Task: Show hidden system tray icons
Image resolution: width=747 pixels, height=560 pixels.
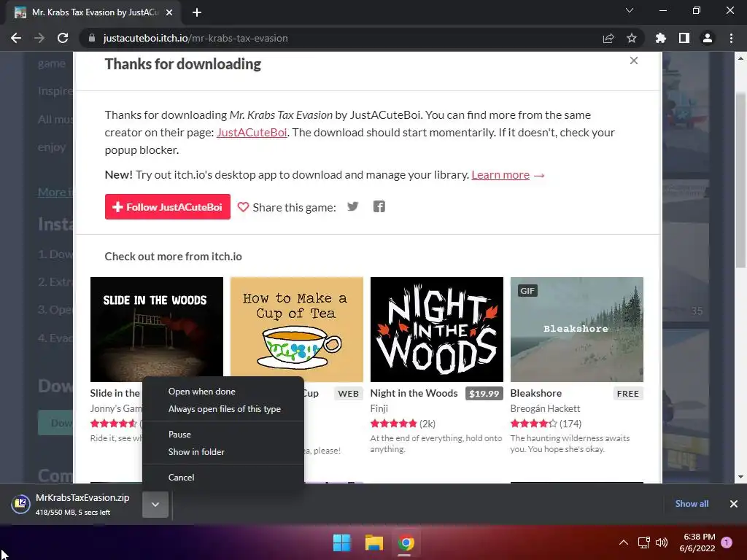Action: pos(623,542)
